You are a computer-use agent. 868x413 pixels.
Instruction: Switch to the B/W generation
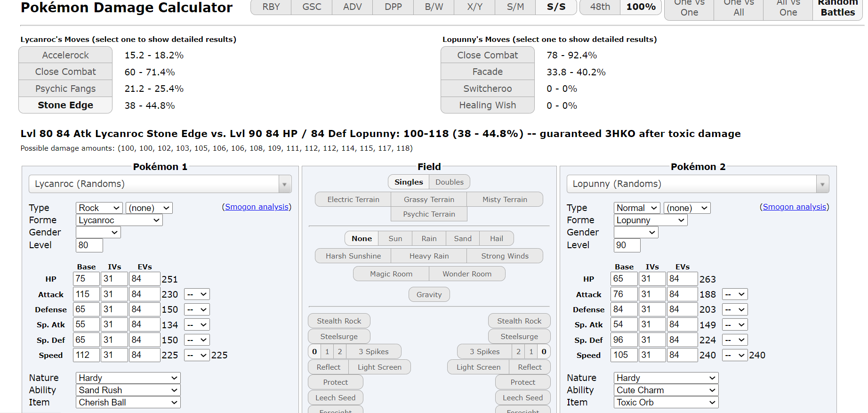click(x=434, y=7)
